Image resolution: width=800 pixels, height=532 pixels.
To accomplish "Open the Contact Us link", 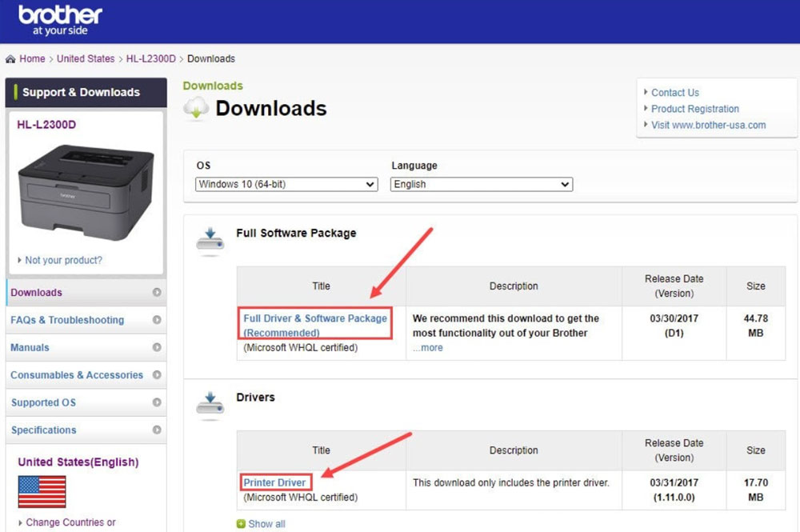I will (675, 92).
